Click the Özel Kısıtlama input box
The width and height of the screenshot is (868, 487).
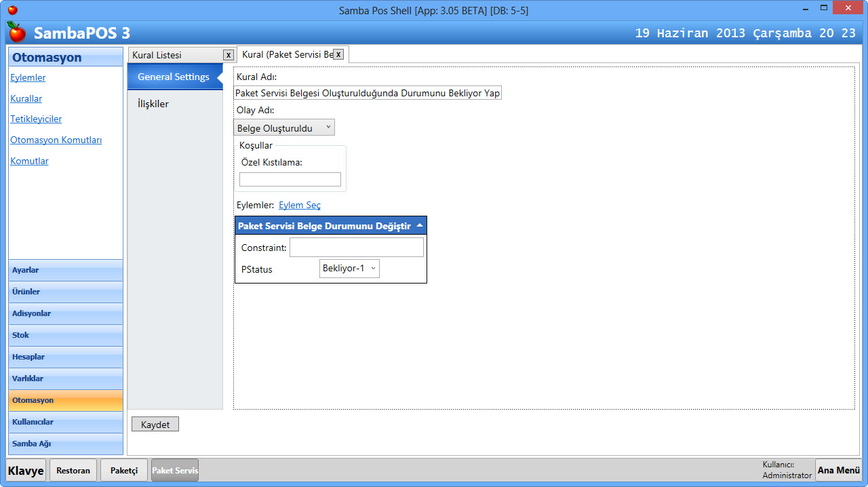tap(290, 179)
